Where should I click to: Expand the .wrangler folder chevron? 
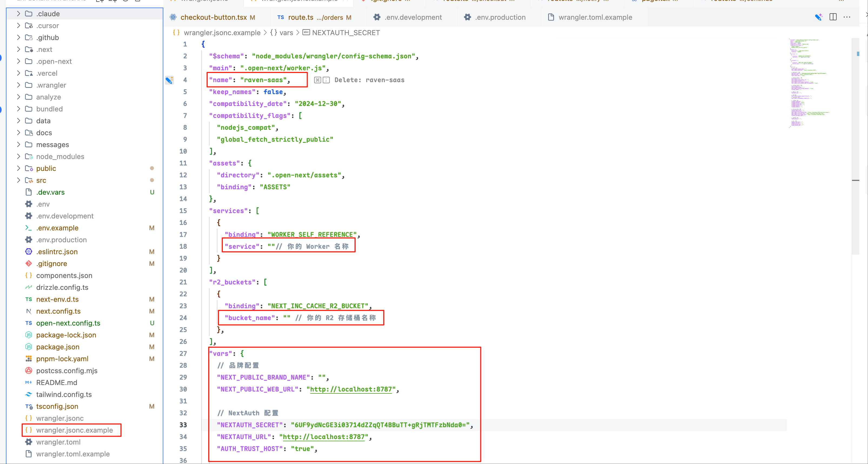click(x=19, y=85)
